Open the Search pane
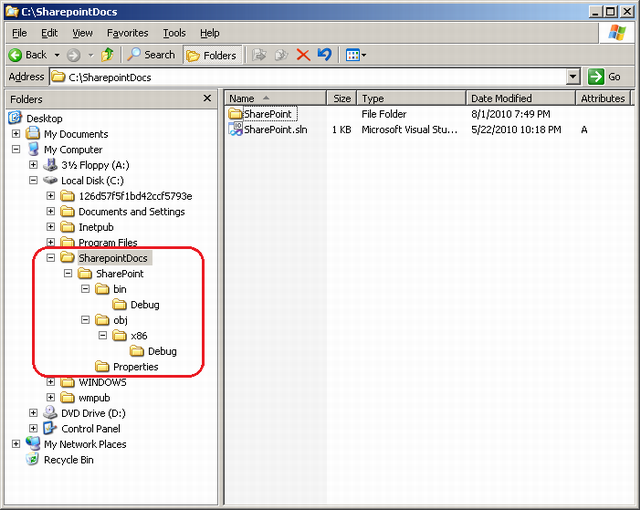Viewport: 640px width, 510px height. [151, 55]
